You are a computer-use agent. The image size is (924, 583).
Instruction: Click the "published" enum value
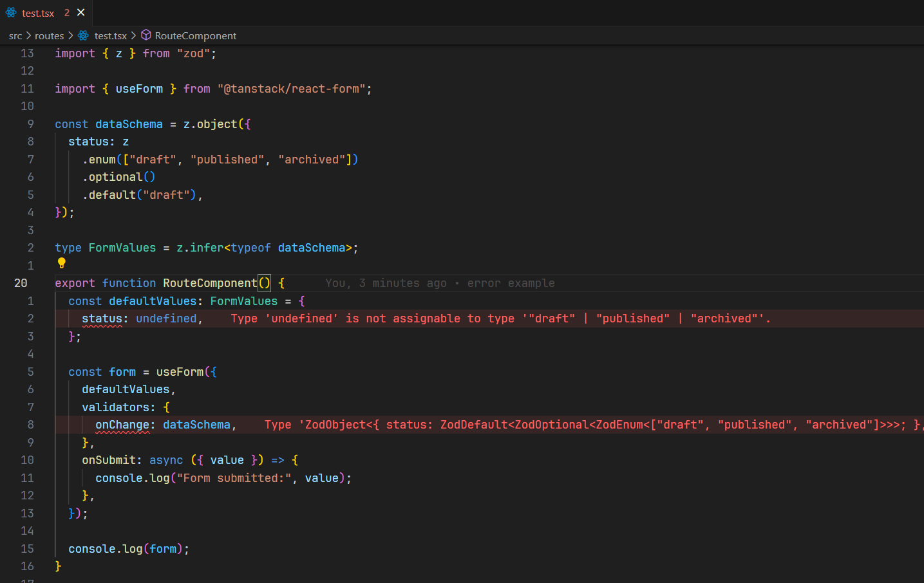tap(227, 160)
